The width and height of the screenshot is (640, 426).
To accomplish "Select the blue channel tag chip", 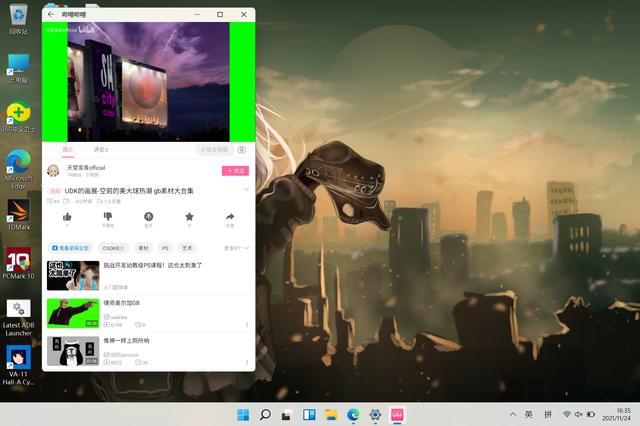I will (x=71, y=248).
